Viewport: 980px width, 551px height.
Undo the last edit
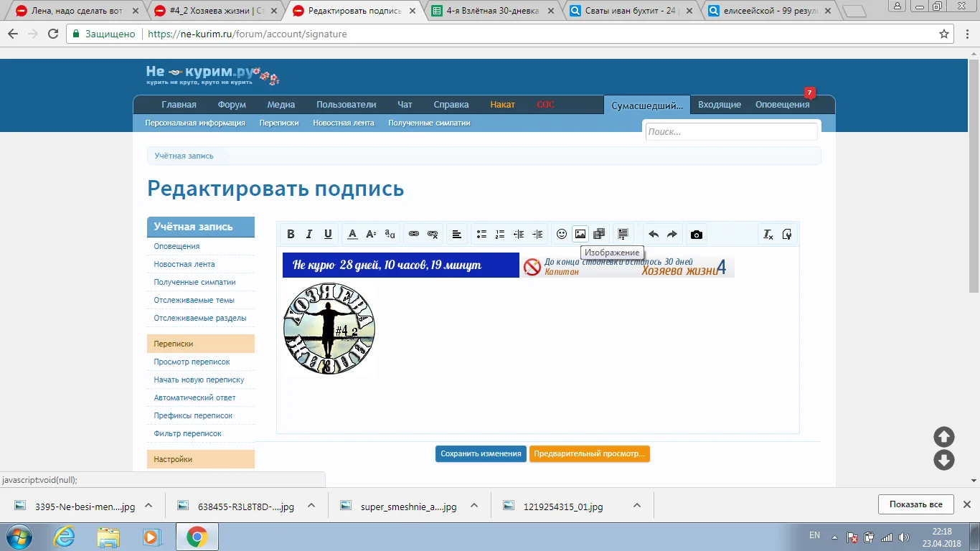pyautogui.click(x=654, y=234)
